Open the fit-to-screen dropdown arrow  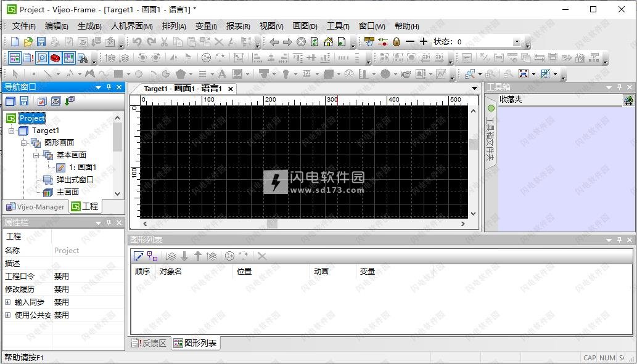(533, 75)
